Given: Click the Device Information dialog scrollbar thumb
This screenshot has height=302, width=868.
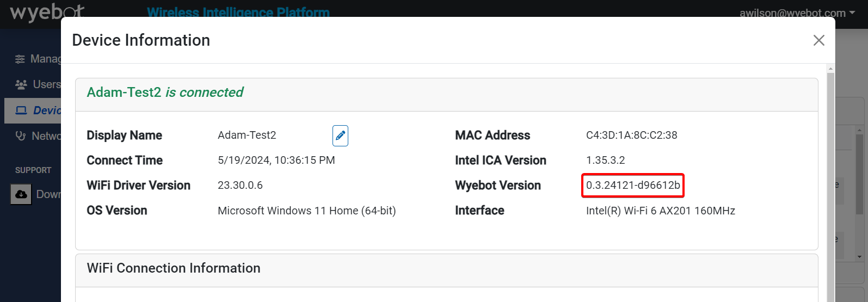Looking at the screenshot, I should 830,185.
